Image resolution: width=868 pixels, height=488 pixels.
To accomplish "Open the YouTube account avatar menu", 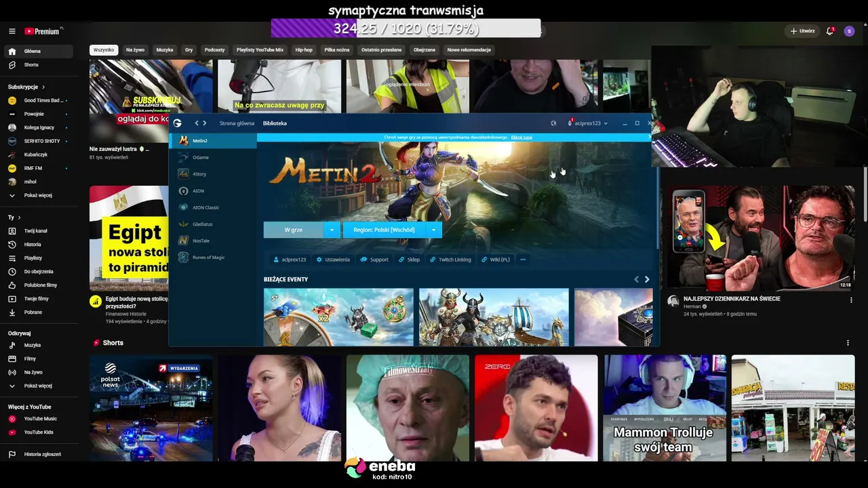I will pyautogui.click(x=849, y=31).
